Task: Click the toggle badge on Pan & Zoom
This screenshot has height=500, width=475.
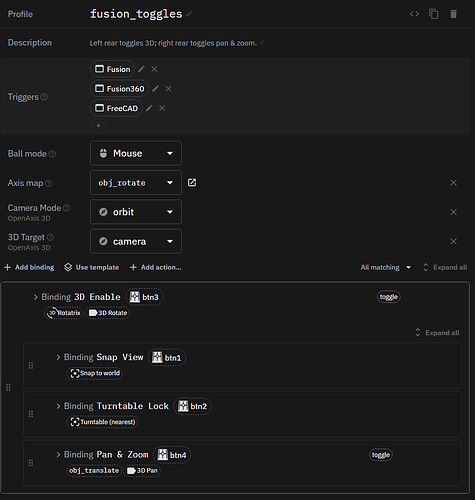Action: coord(381,455)
